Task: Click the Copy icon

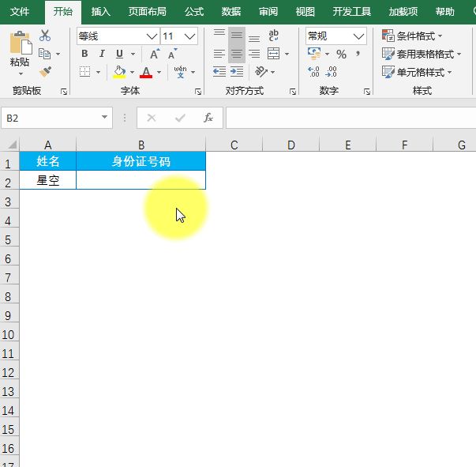Action: tap(45, 54)
